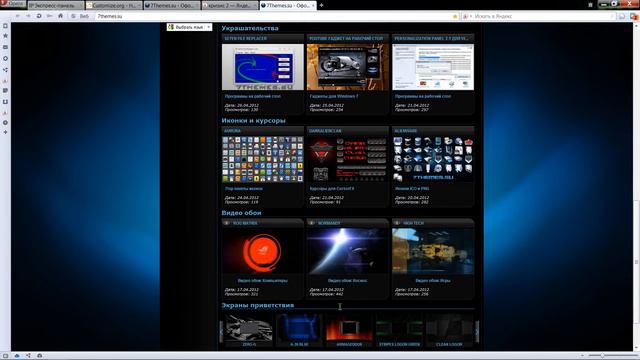Image resolution: width=640 pixels, height=360 pixels.
Task: Open the SetupFile Replacer thumbnail image
Action: coord(262,67)
